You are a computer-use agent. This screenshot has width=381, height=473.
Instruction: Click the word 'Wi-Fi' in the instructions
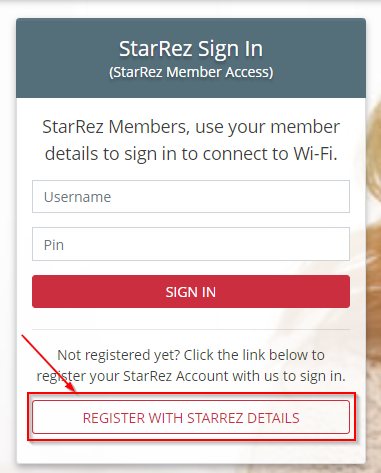pos(315,154)
